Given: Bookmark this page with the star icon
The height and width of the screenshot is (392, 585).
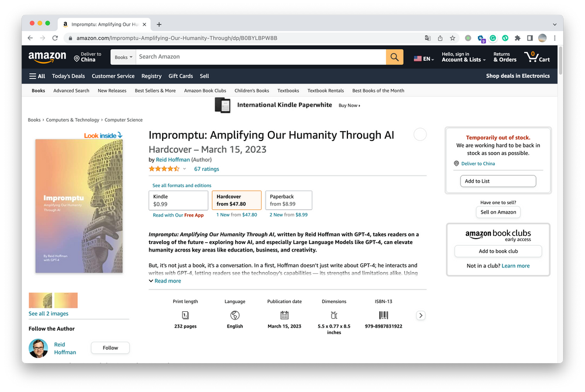Looking at the screenshot, I should click(x=452, y=38).
